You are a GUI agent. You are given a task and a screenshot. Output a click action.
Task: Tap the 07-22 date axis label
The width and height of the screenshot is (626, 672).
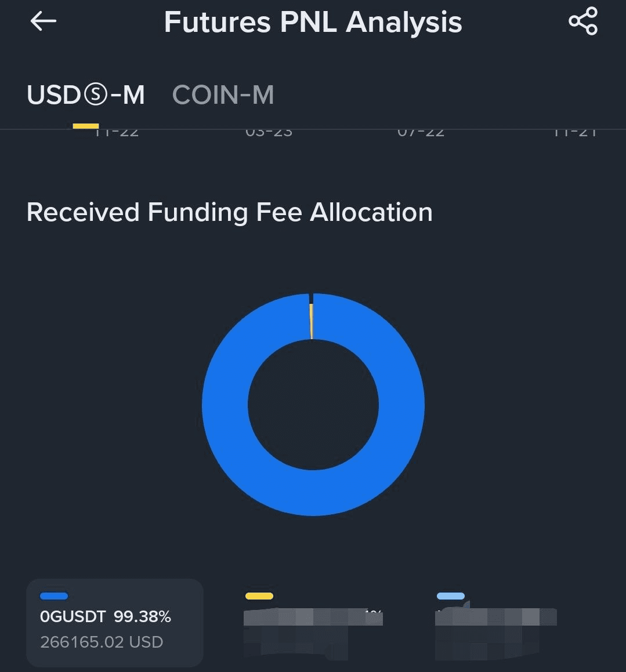[421, 133]
